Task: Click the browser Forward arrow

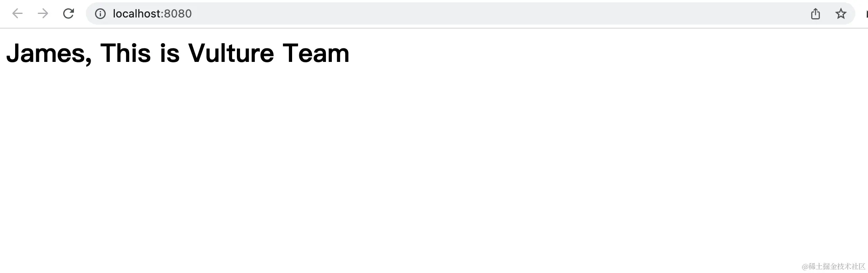Action: coord(43,13)
